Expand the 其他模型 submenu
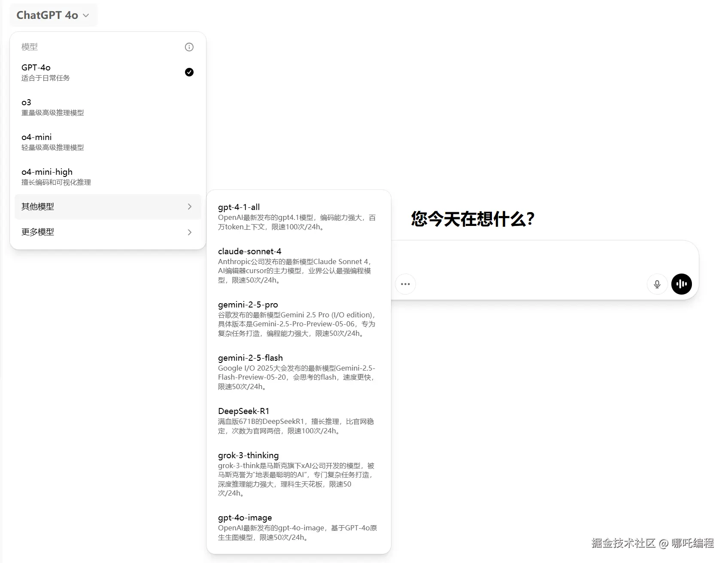 [107, 207]
